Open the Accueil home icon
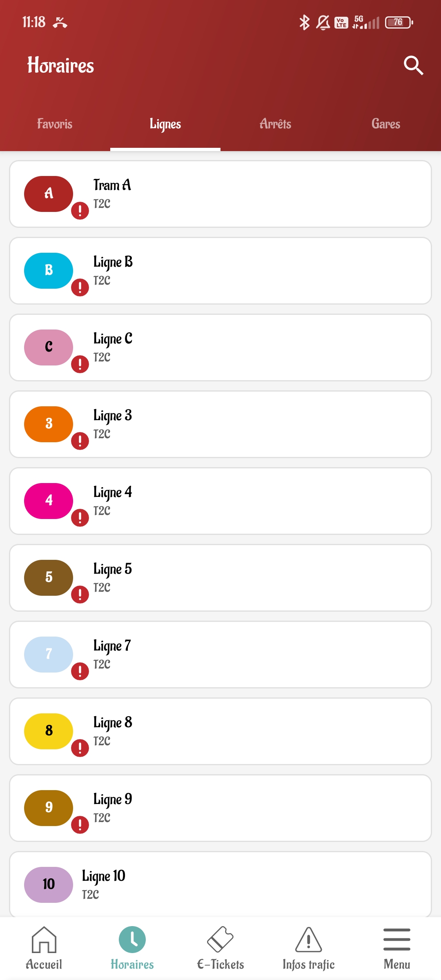The image size is (441, 980). click(x=44, y=940)
